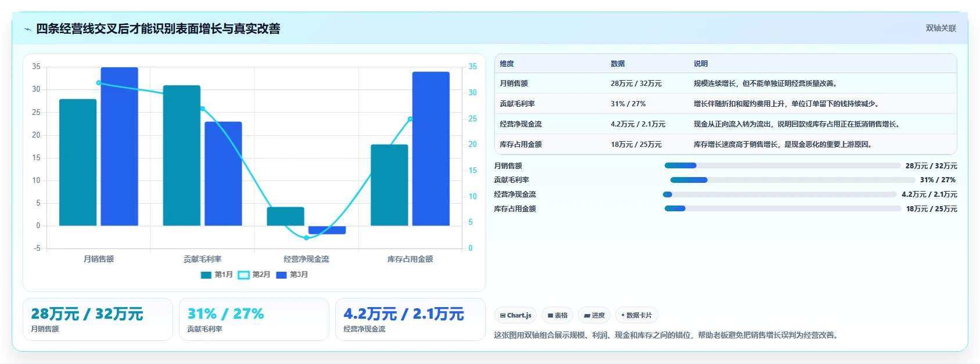Click the tall 第3月 bar for 月销售额

pyautogui.click(x=120, y=146)
